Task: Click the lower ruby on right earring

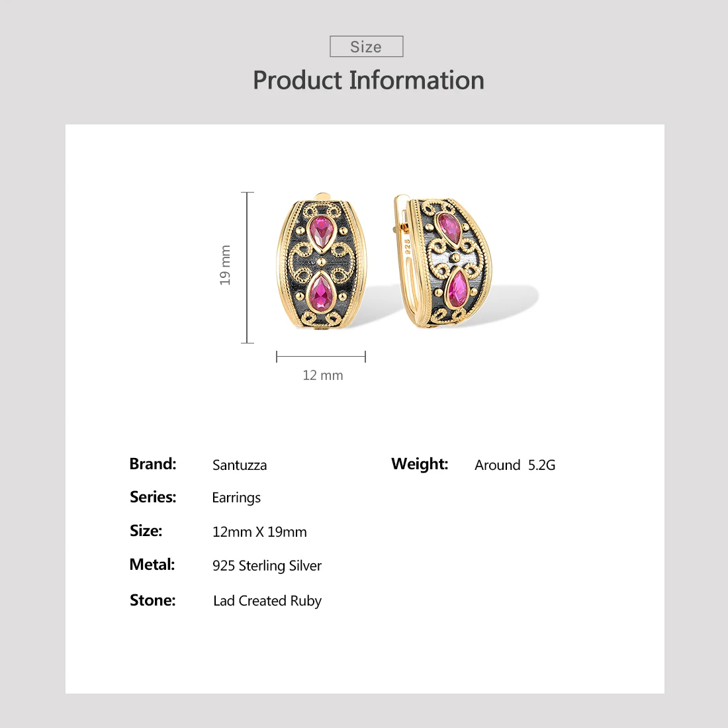Action: 458,289
